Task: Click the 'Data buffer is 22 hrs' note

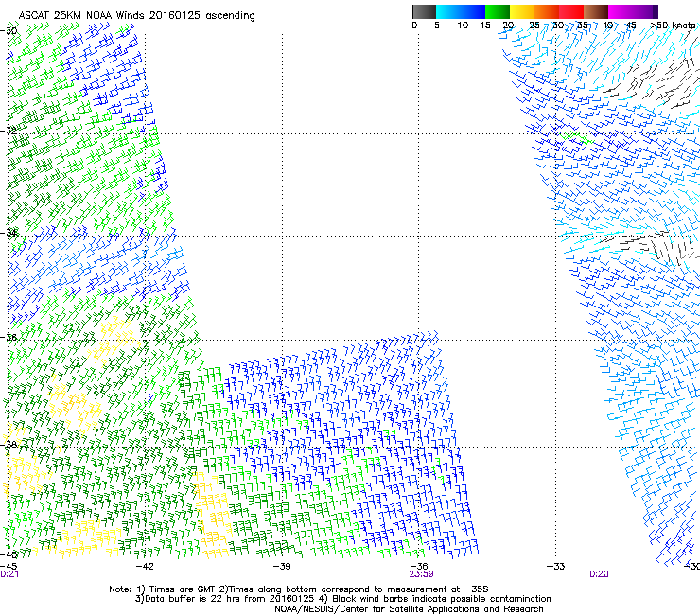Action: (x=342, y=599)
